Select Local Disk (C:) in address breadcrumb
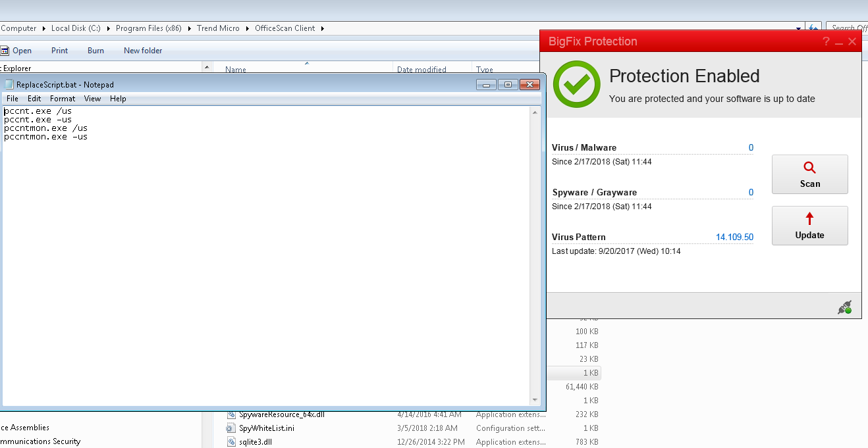This screenshot has height=448, width=868. click(x=76, y=28)
